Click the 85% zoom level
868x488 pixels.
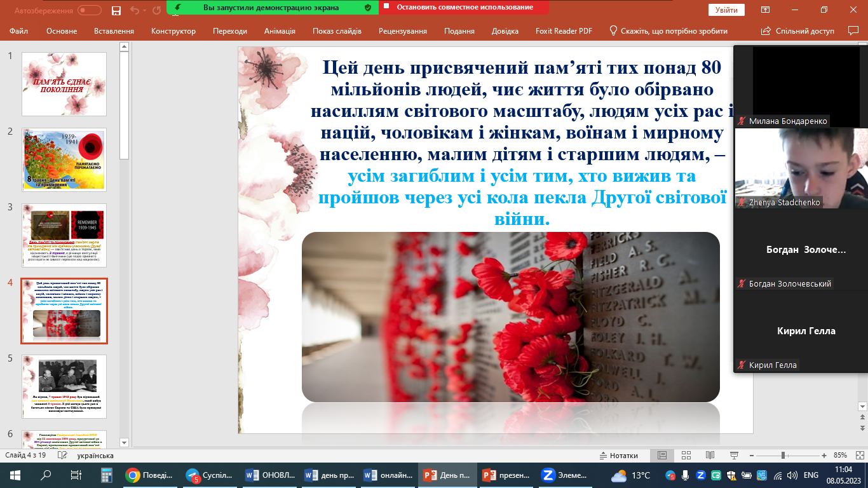(x=840, y=456)
